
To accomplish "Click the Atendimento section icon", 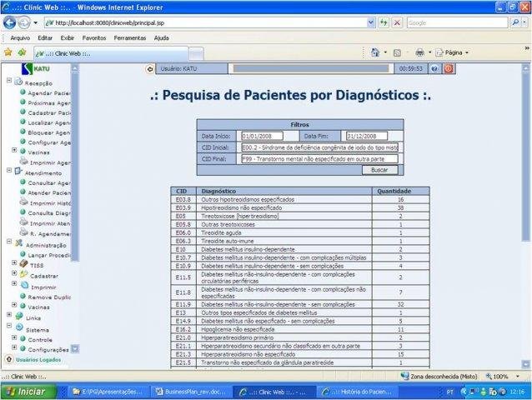I will coord(18,171).
